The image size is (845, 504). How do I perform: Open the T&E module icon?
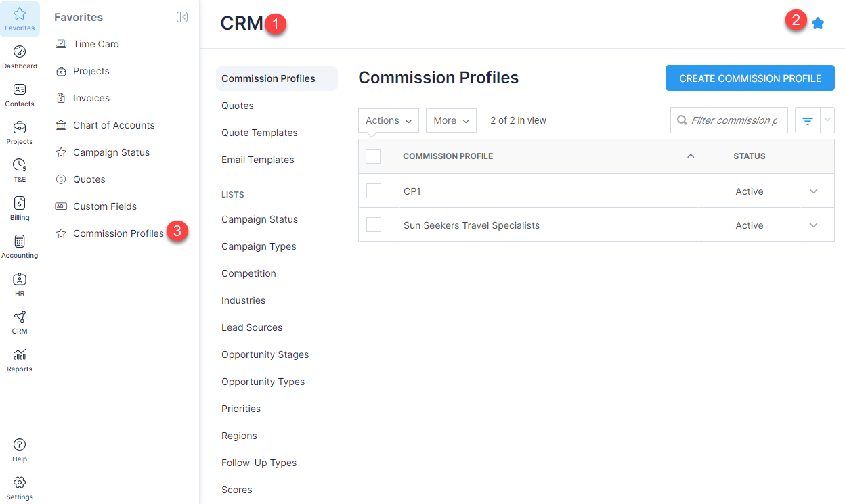pyautogui.click(x=20, y=165)
